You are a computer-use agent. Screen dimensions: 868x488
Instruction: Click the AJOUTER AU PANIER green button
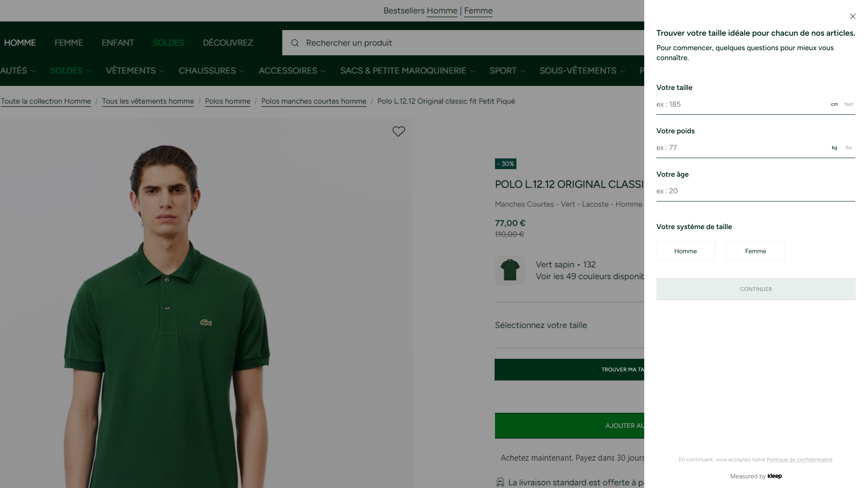point(569,426)
